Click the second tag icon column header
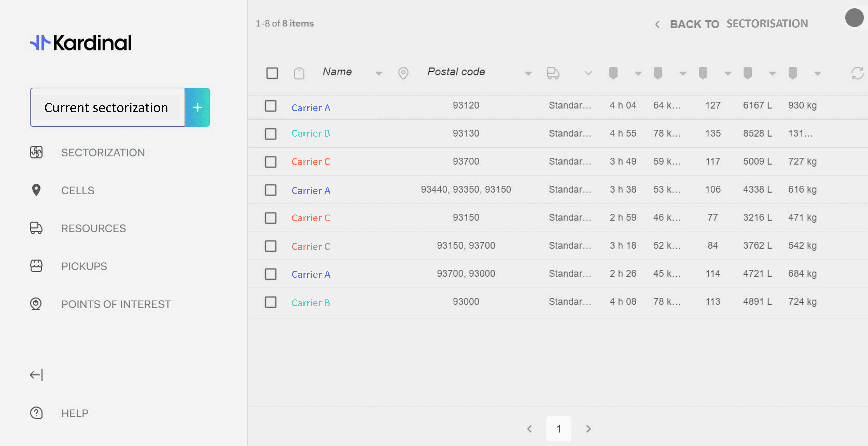 (658, 73)
